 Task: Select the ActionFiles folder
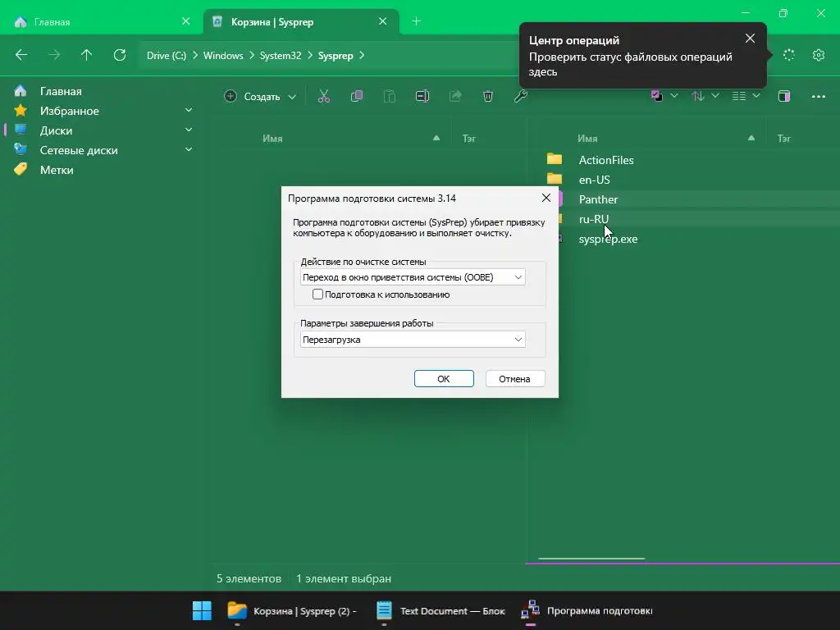coord(606,160)
